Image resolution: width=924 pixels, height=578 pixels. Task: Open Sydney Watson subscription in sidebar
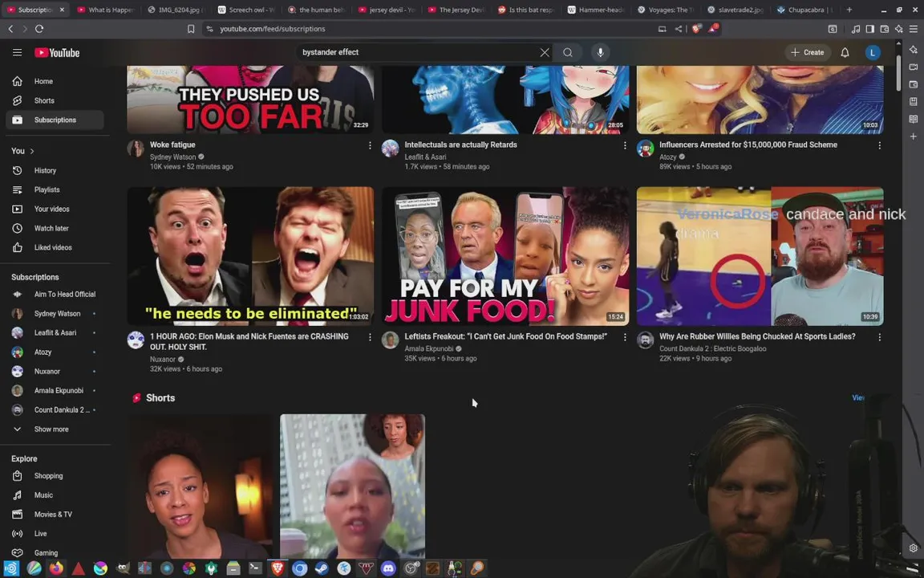tap(55, 314)
